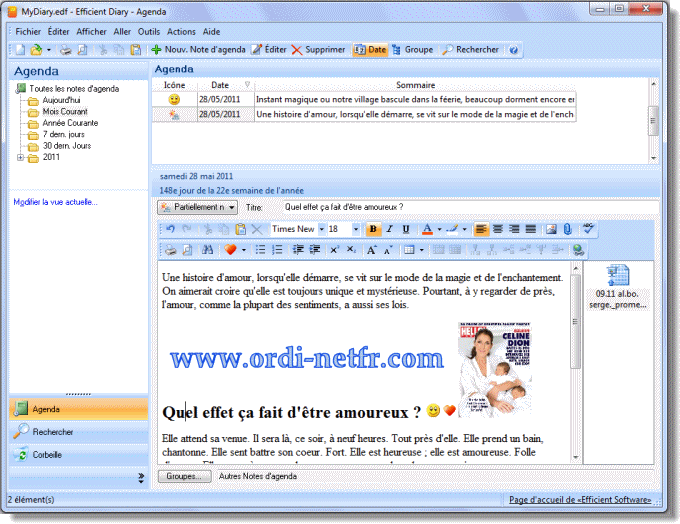Toggle Bold formatting off

click(x=374, y=229)
